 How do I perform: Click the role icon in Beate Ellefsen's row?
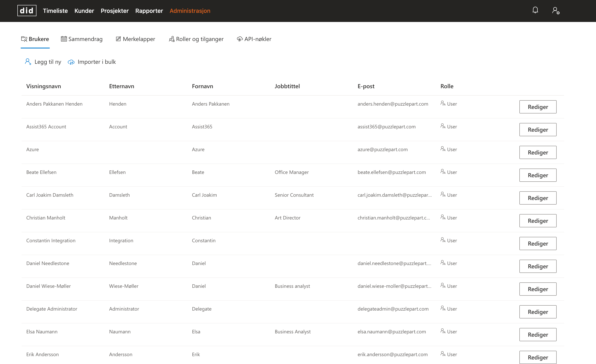tap(443, 172)
